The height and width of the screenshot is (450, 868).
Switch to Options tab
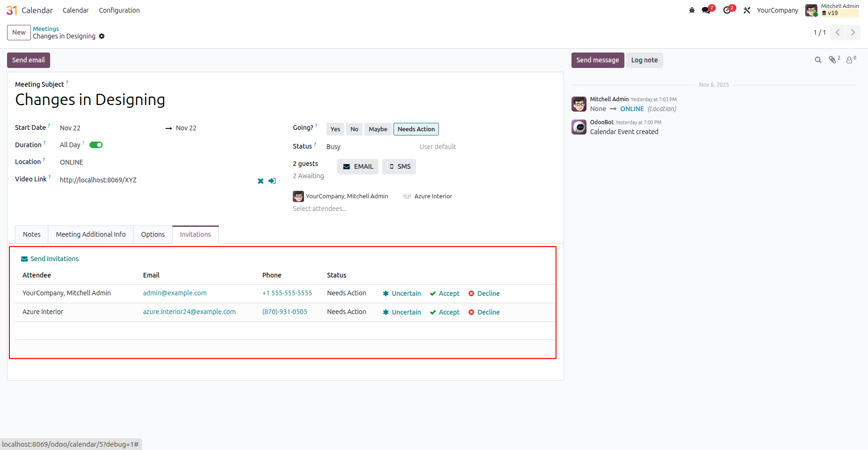pyautogui.click(x=153, y=234)
